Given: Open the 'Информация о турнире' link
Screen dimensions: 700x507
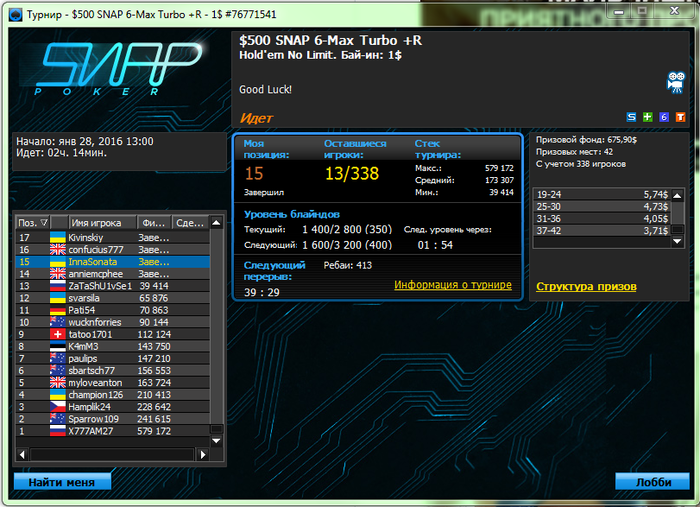Looking at the screenshot, I should tap(453, 285).
